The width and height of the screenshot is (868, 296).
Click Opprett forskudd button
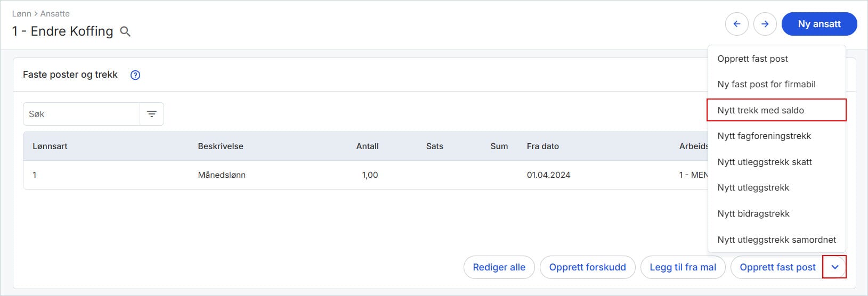tap(587, 267)
